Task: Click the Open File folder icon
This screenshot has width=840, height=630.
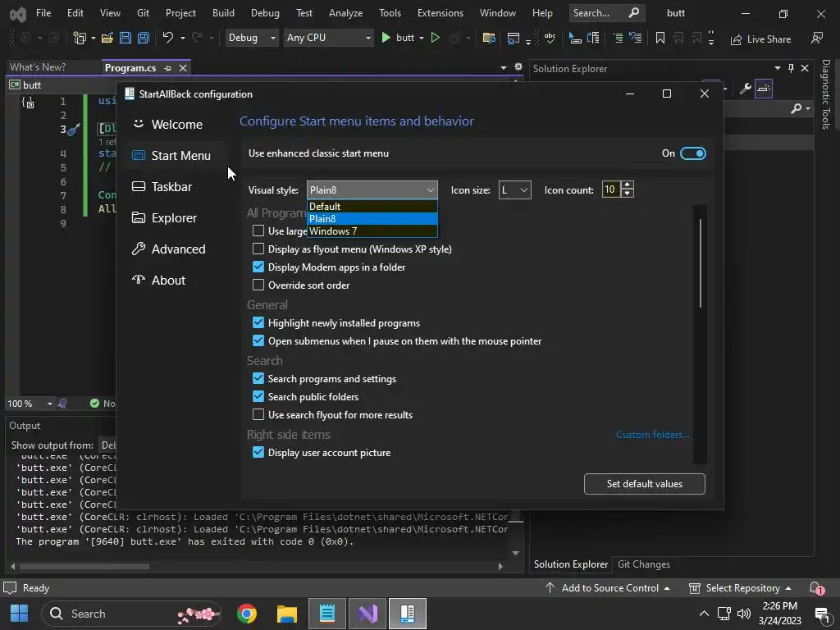Action: pos(107,38)
